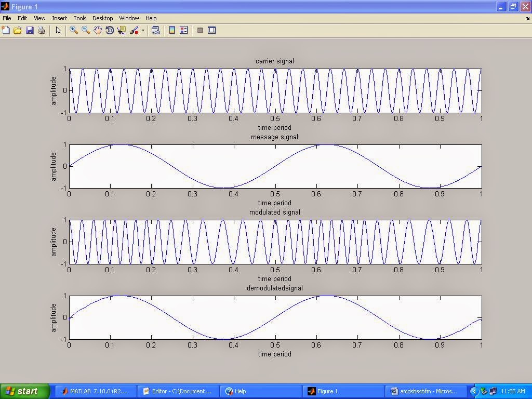Select the Zoom Out tool

[x=85, y=30]
